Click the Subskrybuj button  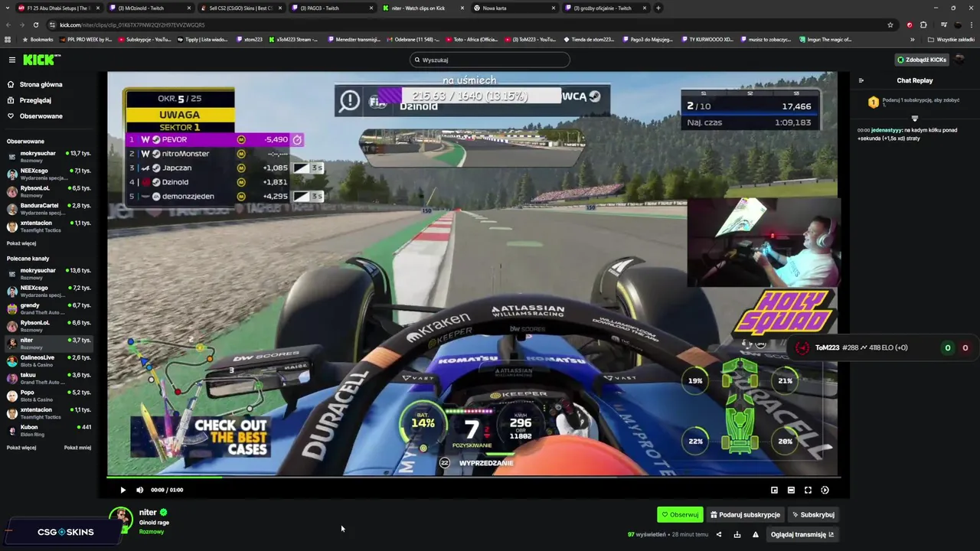(x=813, y=515)
